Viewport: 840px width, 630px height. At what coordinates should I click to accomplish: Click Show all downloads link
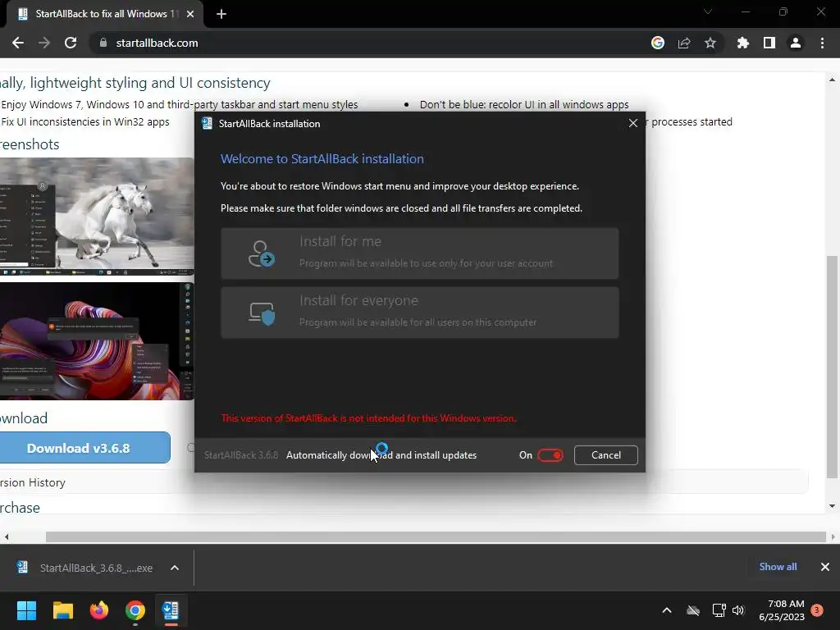click(778, 567)
